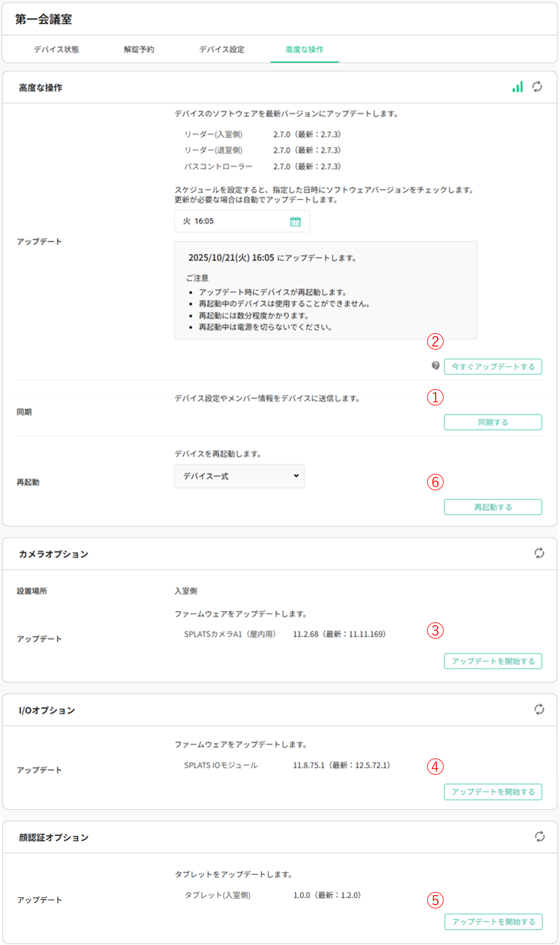Start camera firmware update with アップデートを開始する

493,661
